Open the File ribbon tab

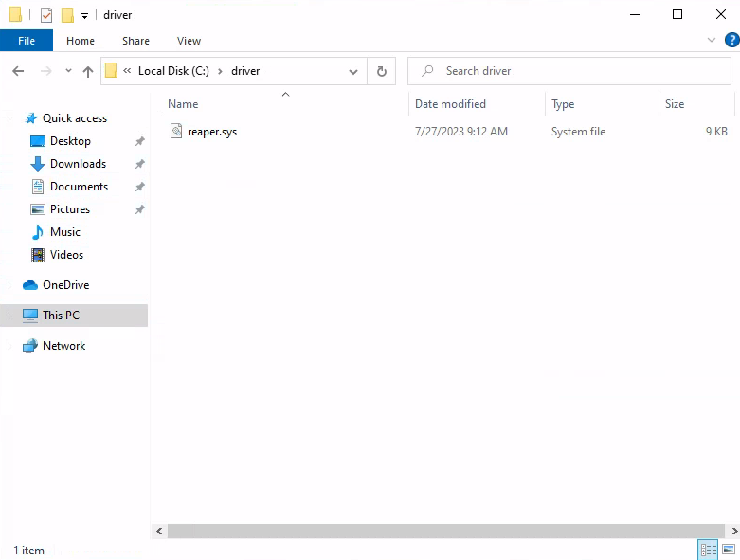click(x=27, y=41)
